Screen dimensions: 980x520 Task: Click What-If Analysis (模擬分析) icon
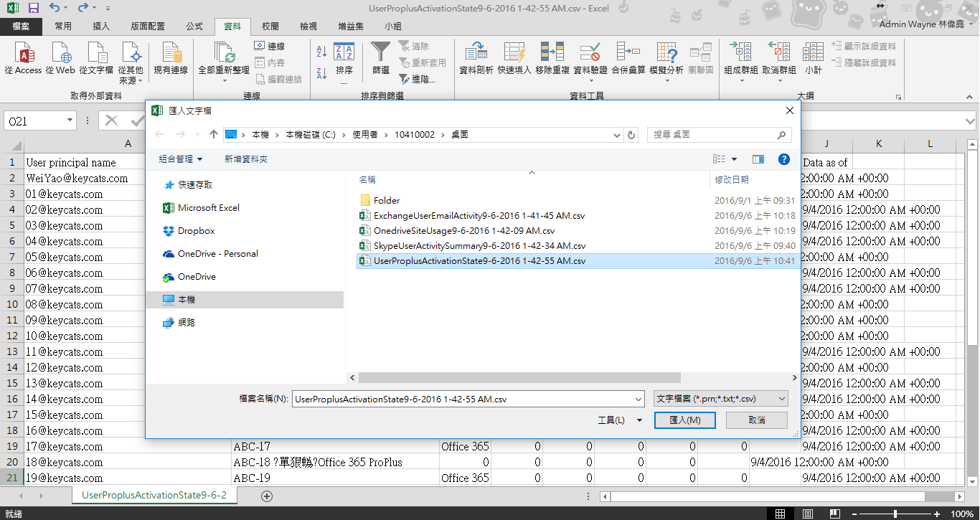coord(666,62)
